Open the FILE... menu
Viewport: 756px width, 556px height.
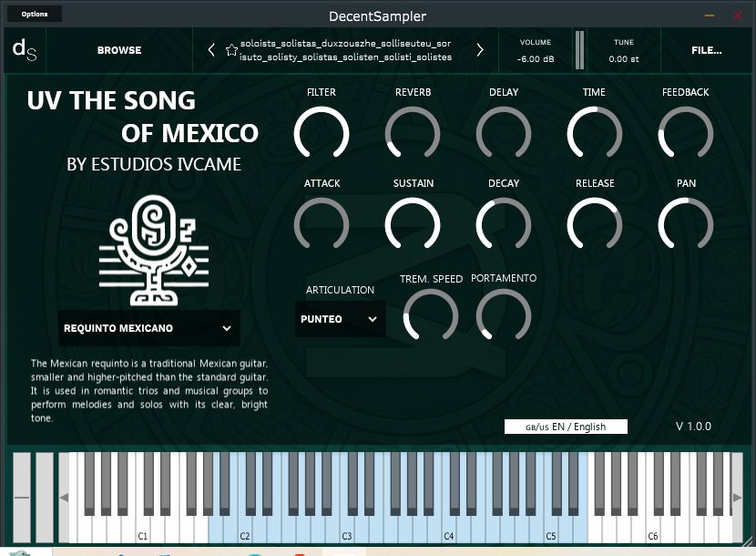[706, 50]
